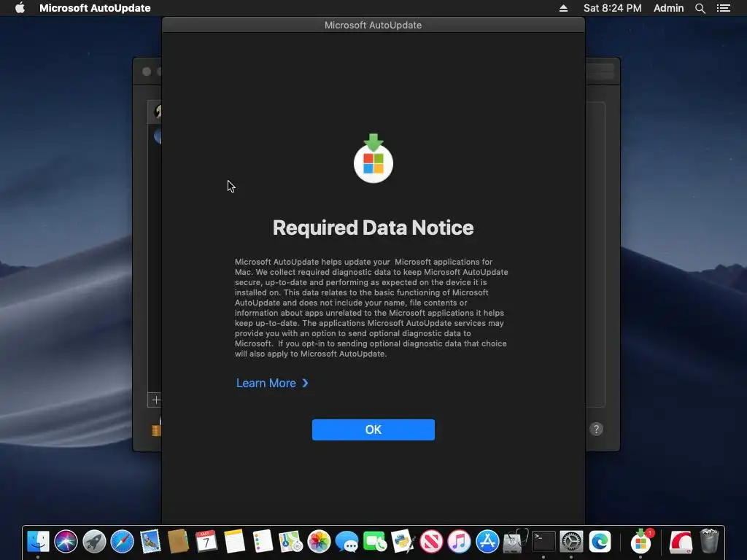Click the help question mark in background window
This screenshot has height=560, width=747.
tap(596, 429)
